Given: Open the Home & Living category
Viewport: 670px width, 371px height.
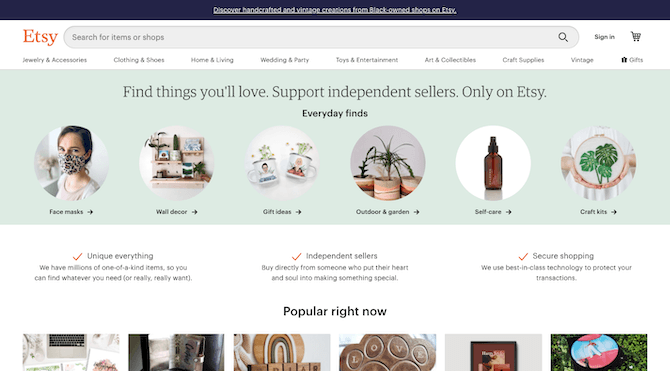Looking at the screenshot, I should point(212,60).
